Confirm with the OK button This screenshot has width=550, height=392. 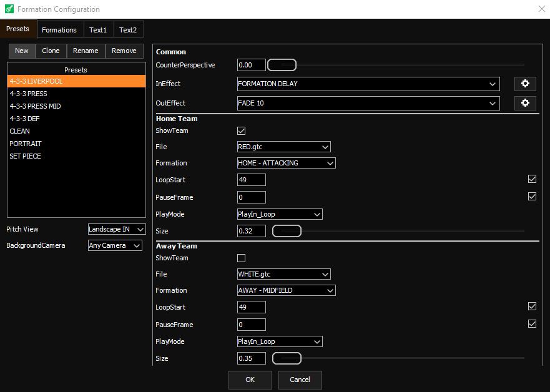coord(250,380)
